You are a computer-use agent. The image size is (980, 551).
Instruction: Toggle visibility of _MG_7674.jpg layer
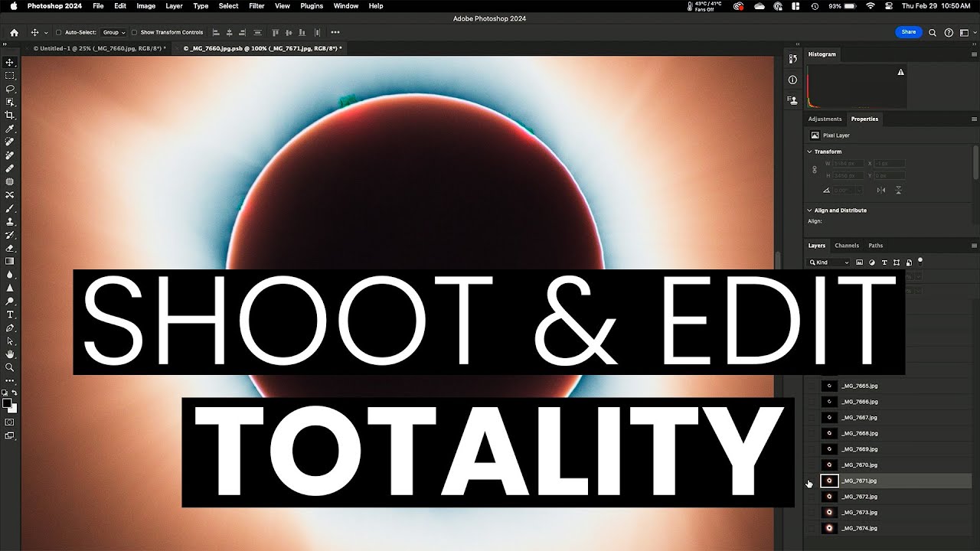812,528
